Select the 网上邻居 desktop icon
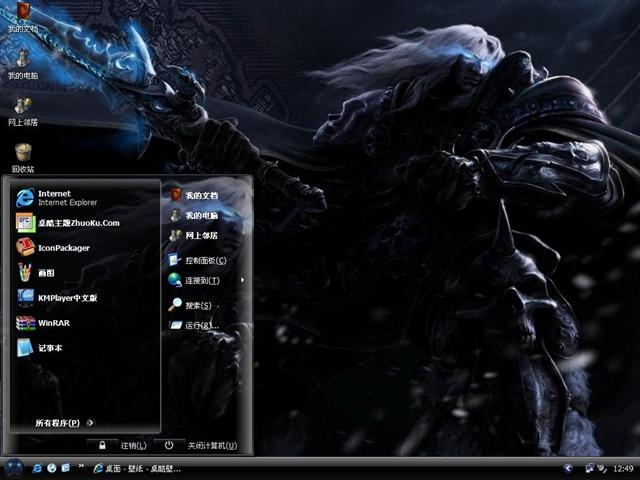The width and height of the screenshot is (640, 480). [23, 111]
